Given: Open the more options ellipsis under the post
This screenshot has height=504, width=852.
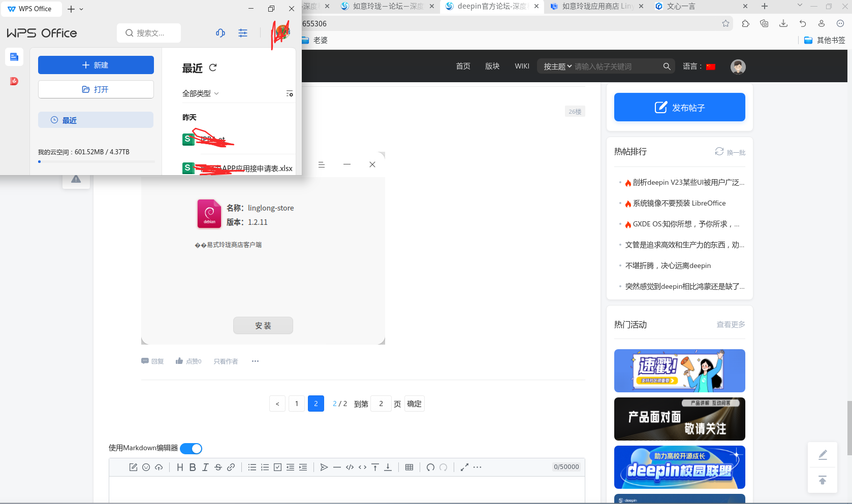Looking at the screenshot, I should click(255, 361).
